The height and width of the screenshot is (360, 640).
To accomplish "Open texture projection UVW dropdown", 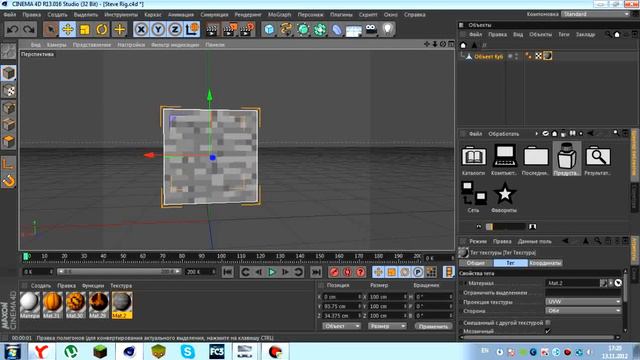I will [583, 302].
